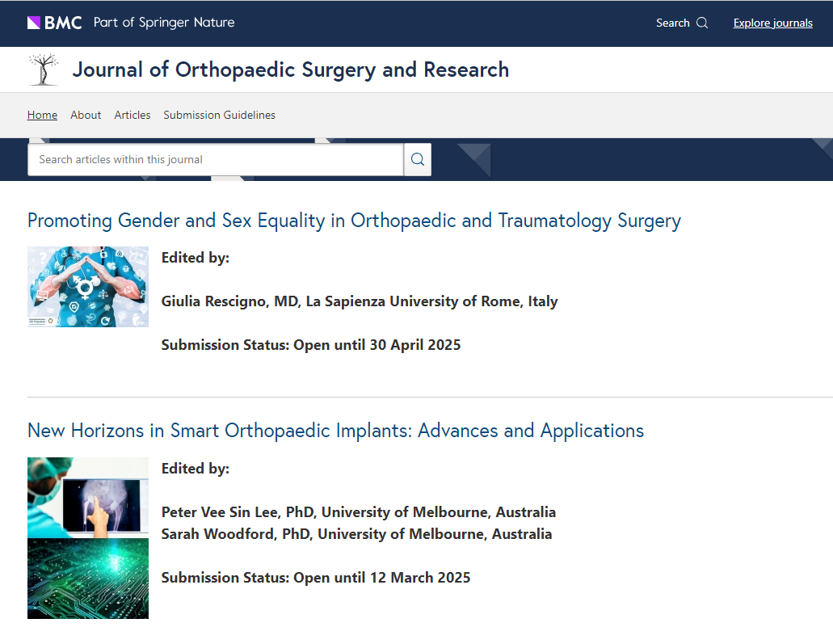Click the journal's spine tree logo
The image size is (833, 644).
pyautogui.click(x=44, y=69)
